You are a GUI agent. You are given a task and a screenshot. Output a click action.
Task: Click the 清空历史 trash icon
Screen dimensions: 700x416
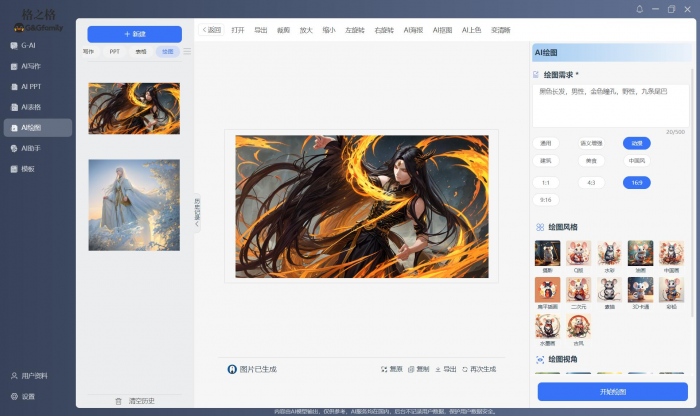pyautogui.click(x=119, y=401)
